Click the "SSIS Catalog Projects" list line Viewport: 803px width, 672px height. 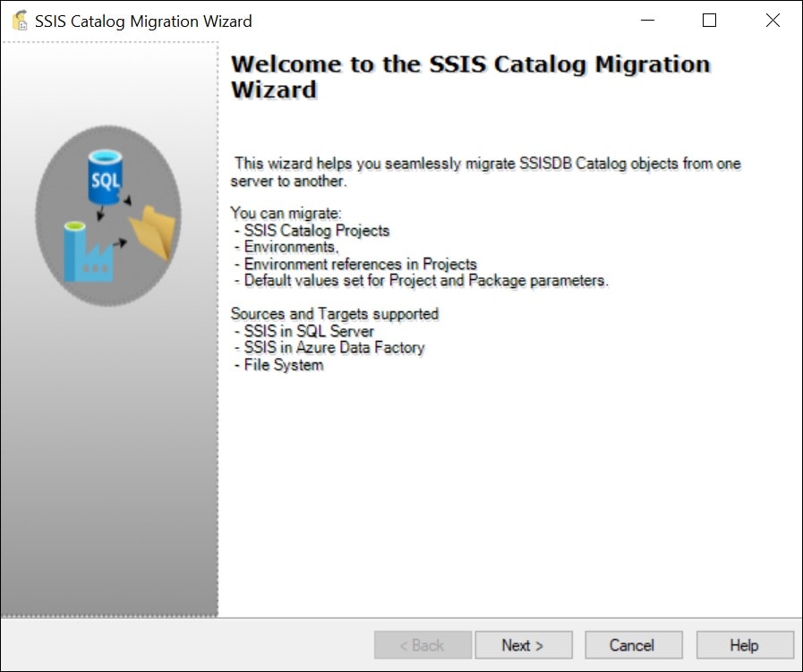click(x=317, y=230)
